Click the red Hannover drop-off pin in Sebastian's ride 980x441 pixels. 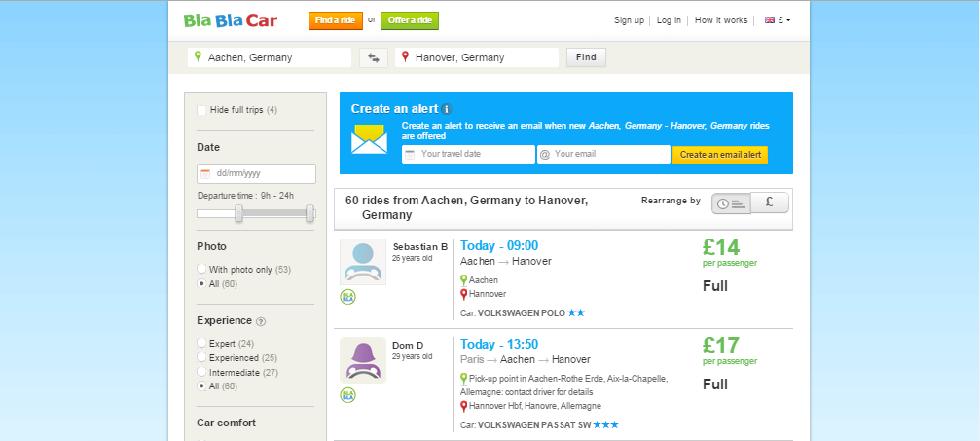(464, 294)
